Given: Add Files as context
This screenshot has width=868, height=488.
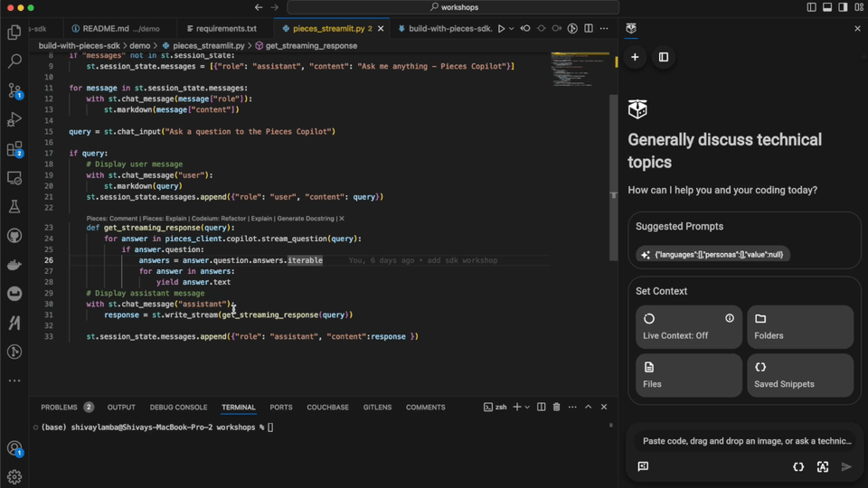Looking at the screenshot, I should 689,375.
